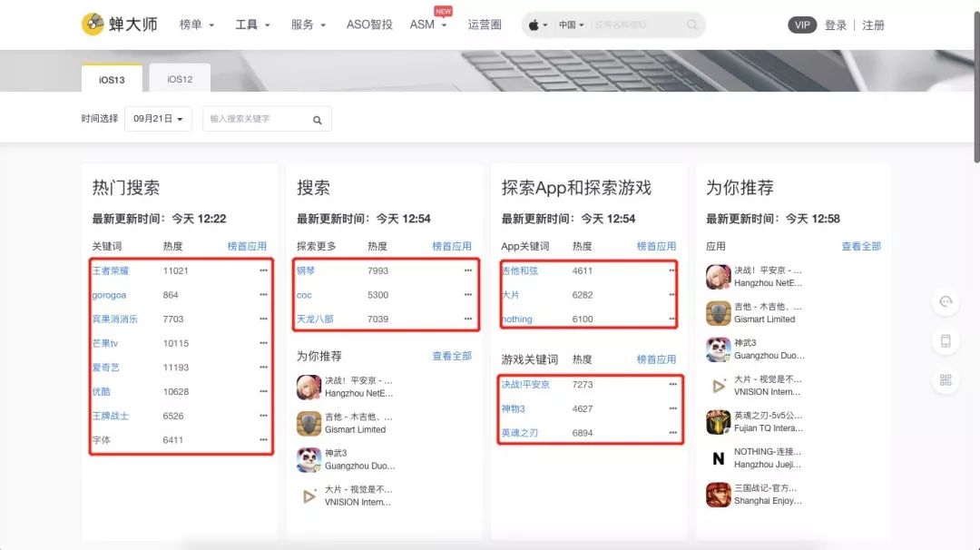980x550 pixels.
Task: Open the more menu for gorogoa row
Action: (263, 294)
